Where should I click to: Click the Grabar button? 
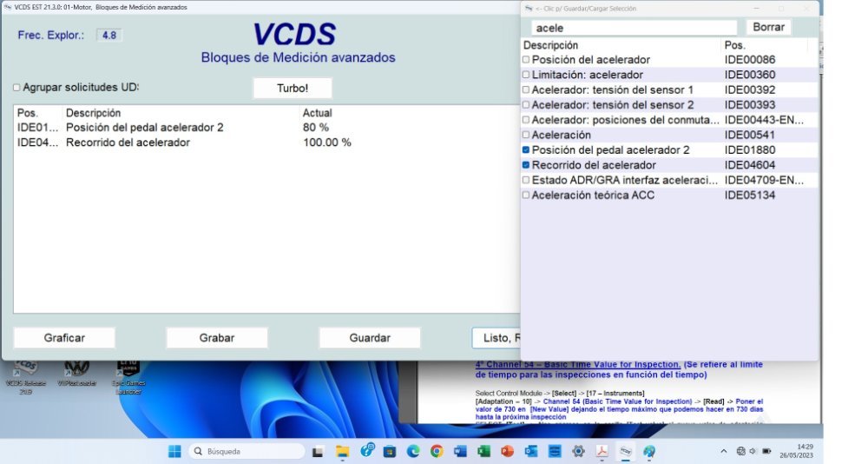click(x=217, y=338)
